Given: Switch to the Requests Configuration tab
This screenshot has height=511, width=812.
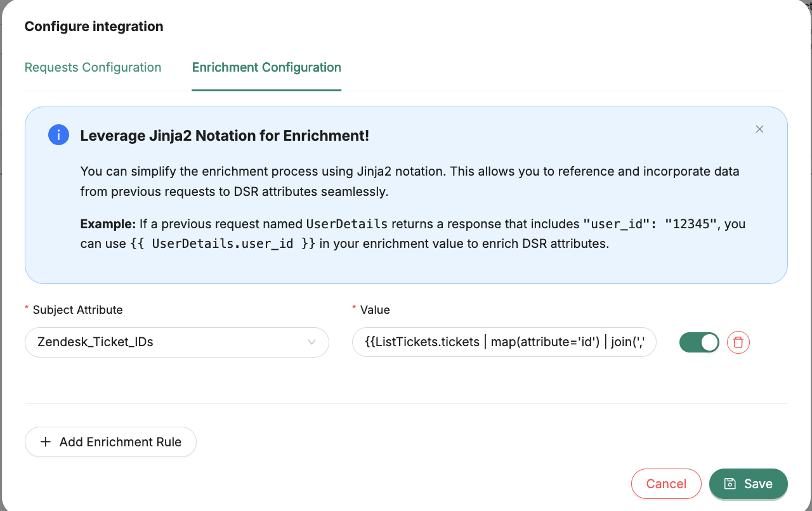Looking at the screenshot, I should coord(93,67).
